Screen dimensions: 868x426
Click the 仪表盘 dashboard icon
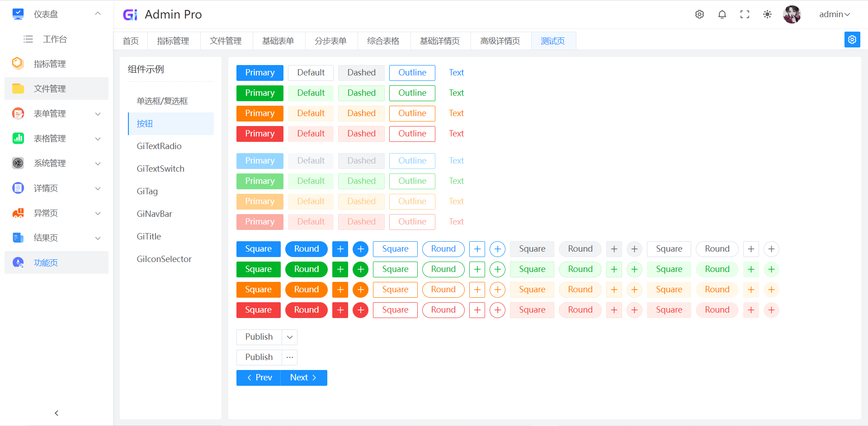[18, 14]
